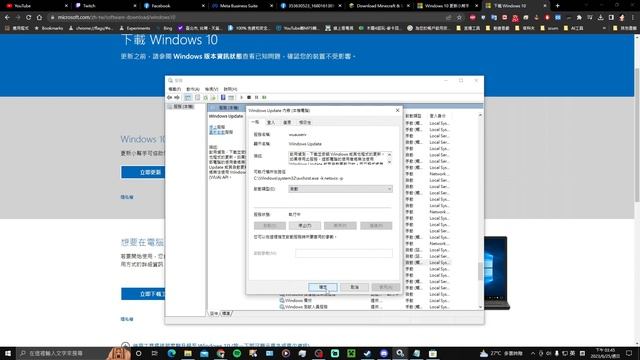Viewport: 640px width, 360px height.
Task: Click the Start Service play icon in toolbar
Action: [x=241, y=98]
